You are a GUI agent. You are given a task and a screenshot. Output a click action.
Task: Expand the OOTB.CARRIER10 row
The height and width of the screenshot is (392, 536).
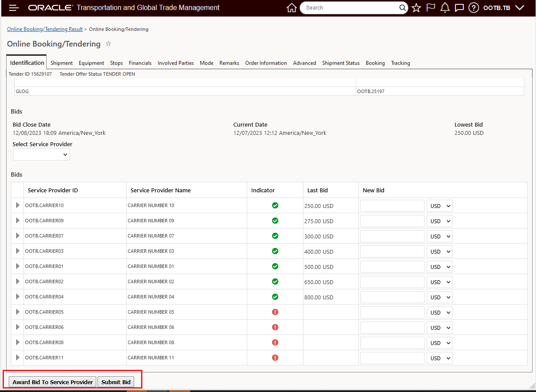point(18,205)
